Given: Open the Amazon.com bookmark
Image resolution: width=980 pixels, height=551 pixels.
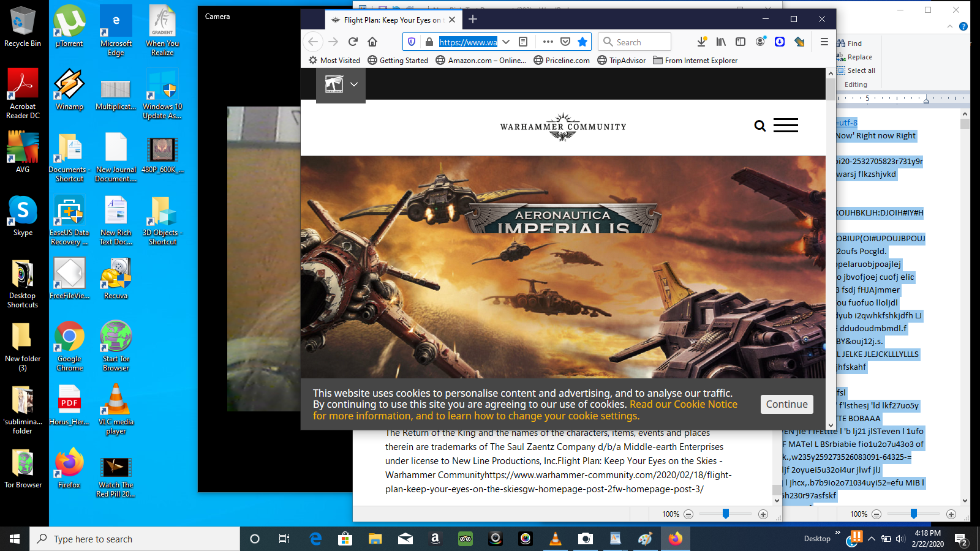Looking at the screenshot, I should pos(481,60).
